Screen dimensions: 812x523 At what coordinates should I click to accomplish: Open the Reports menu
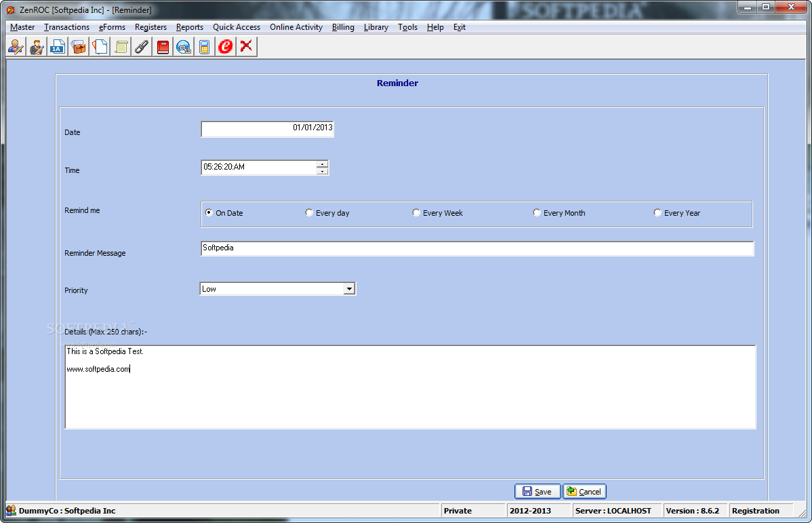tap(190, 27)
